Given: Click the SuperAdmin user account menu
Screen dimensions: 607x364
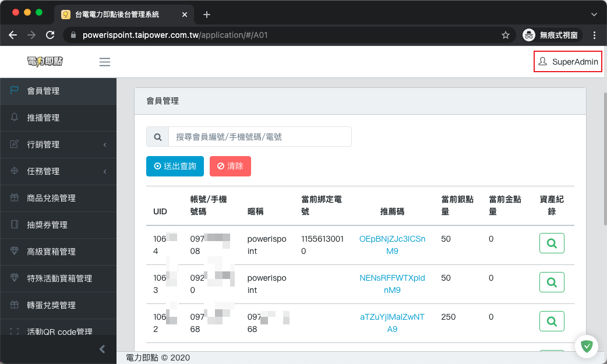Looking at the screenshot, I should pos(568,62).
